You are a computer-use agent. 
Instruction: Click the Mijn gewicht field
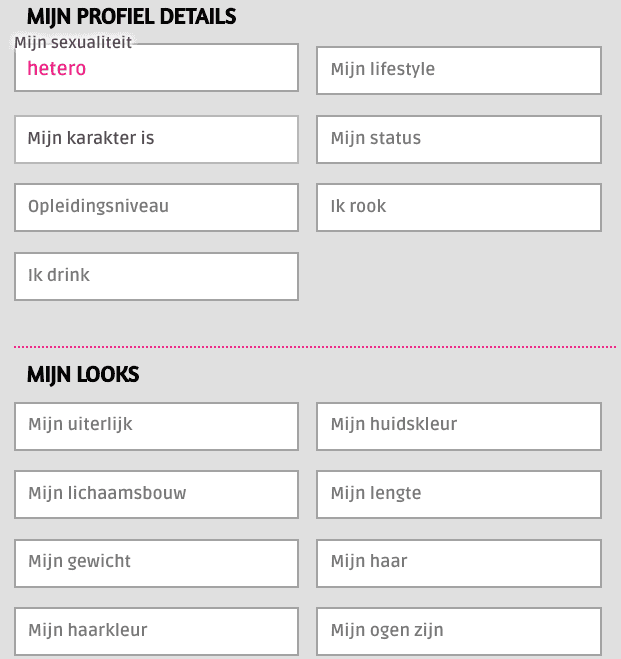tap(156, 563)
